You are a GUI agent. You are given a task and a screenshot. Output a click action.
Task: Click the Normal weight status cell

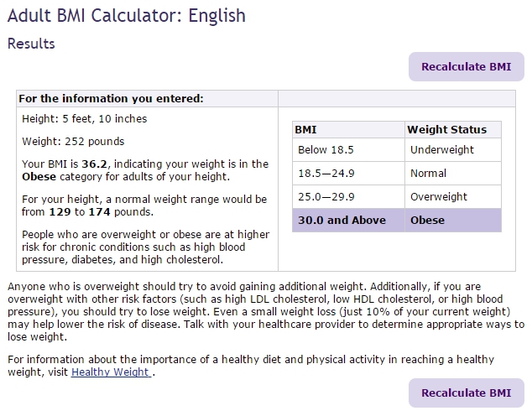pos(428,173)
